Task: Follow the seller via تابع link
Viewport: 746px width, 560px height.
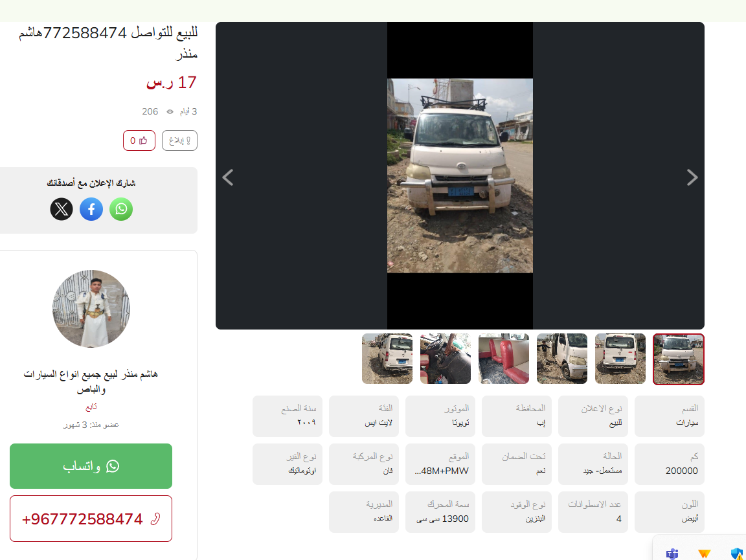Action: (x=91, y=407)
